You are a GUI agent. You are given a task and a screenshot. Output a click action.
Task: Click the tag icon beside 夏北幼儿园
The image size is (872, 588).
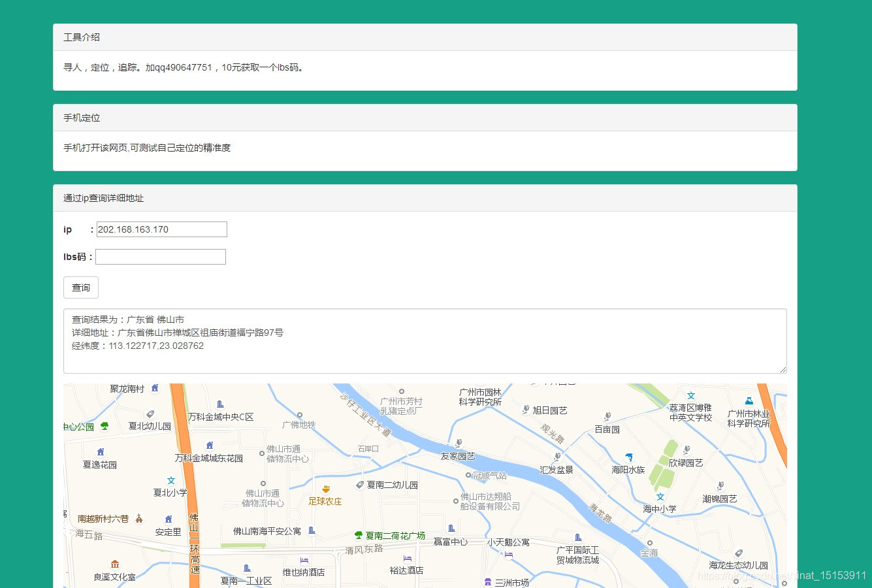tap(150, 414)
